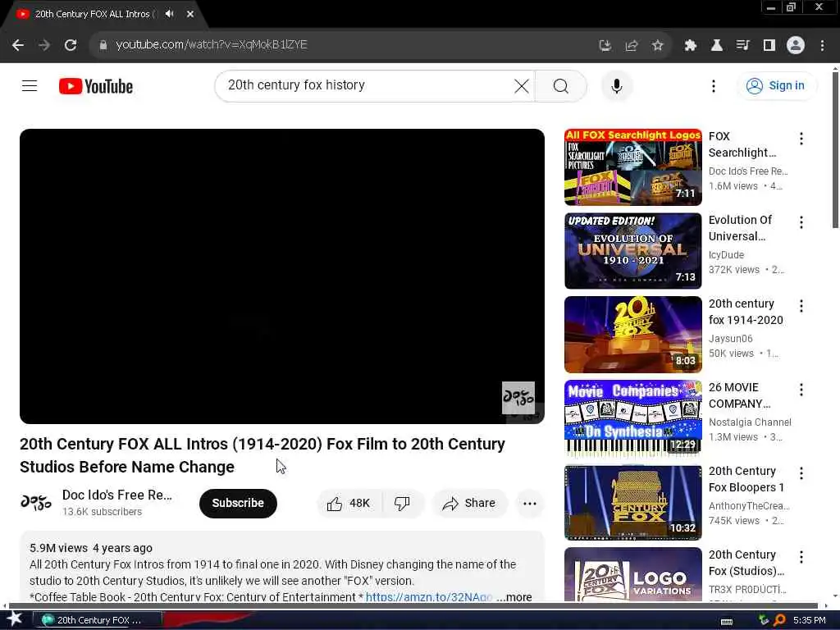Open options menu for 20th century fox 1914-2020
840x630 pixels.
(801, 306)
